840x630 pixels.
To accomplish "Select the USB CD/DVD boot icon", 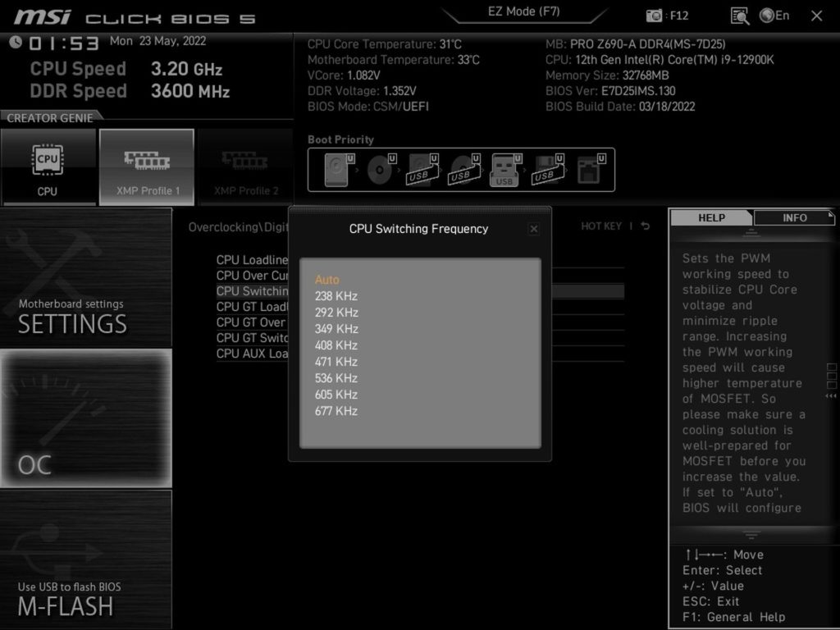I will tap(464, 170).
